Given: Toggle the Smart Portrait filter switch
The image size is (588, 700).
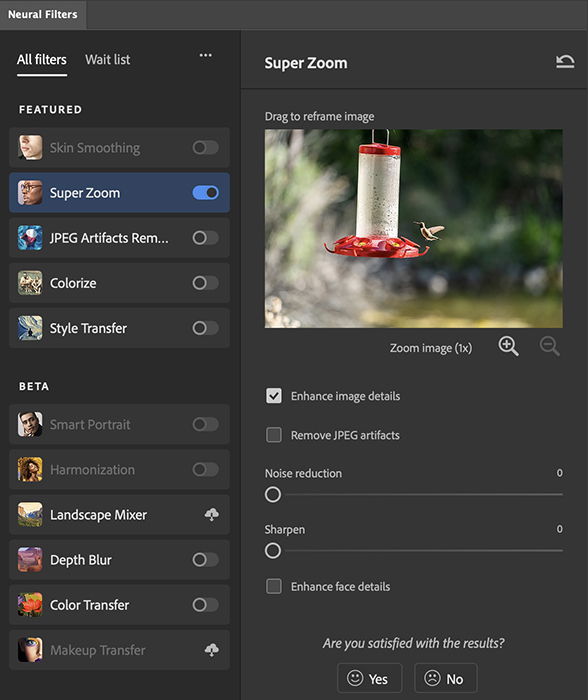Looking at the screenshot, I should click(205, 424).
